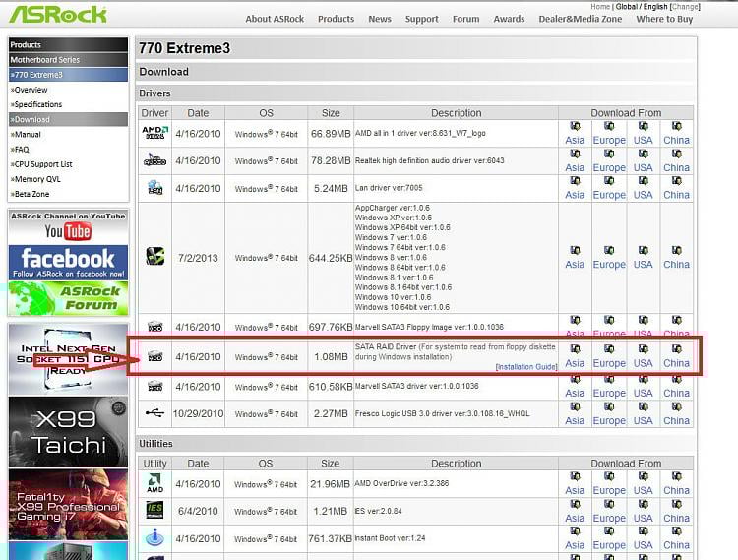
Task: Download Realtek audio driver from Asia
Action: click(x=575, y=168)
